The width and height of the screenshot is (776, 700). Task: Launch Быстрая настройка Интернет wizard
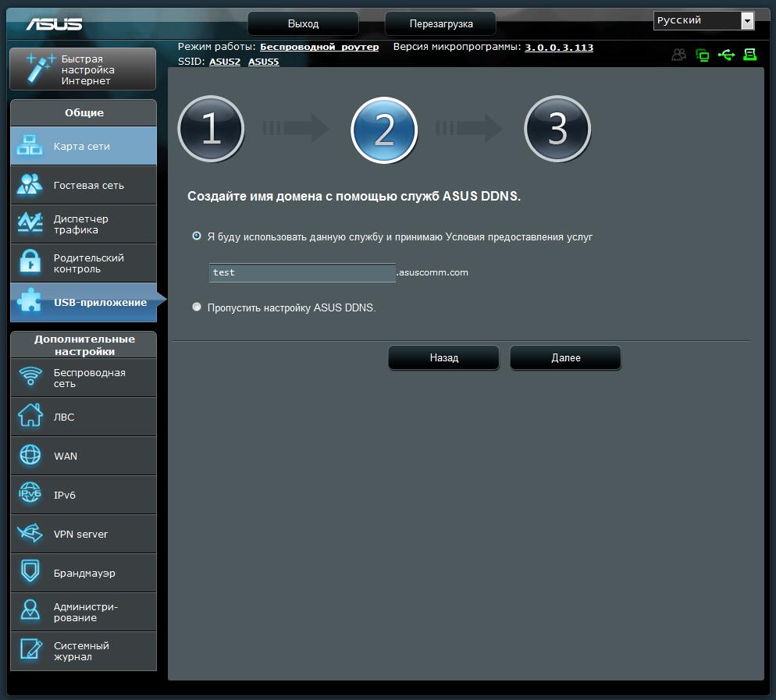[x=83, y=69]
